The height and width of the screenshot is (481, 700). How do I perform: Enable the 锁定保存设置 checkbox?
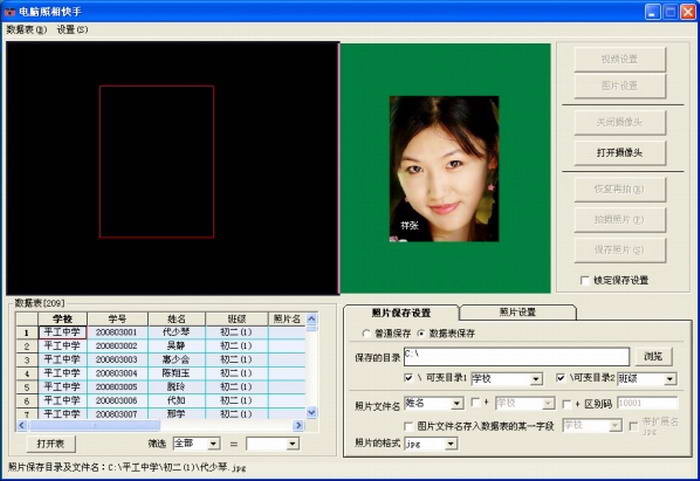coord(585,281)
